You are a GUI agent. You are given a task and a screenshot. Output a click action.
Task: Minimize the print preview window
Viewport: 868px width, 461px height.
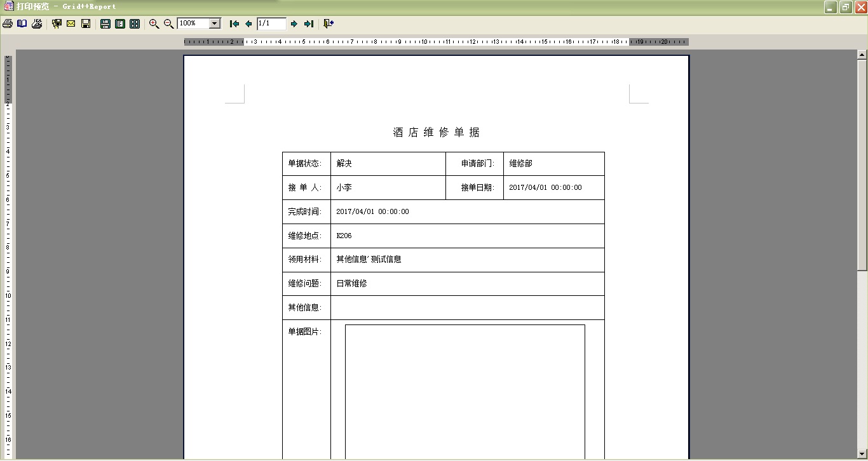(831, 8)
